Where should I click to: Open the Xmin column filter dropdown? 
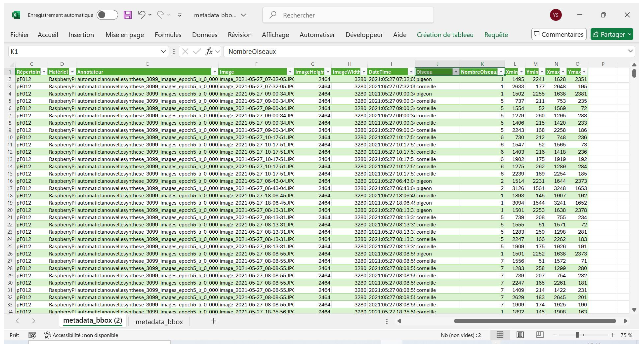click(x=521, y=72)
